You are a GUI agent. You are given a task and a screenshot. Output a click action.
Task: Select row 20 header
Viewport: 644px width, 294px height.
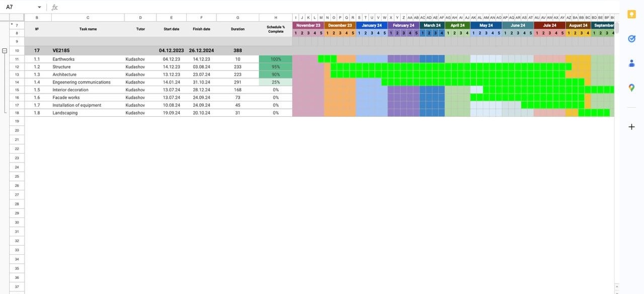point(17,130)
